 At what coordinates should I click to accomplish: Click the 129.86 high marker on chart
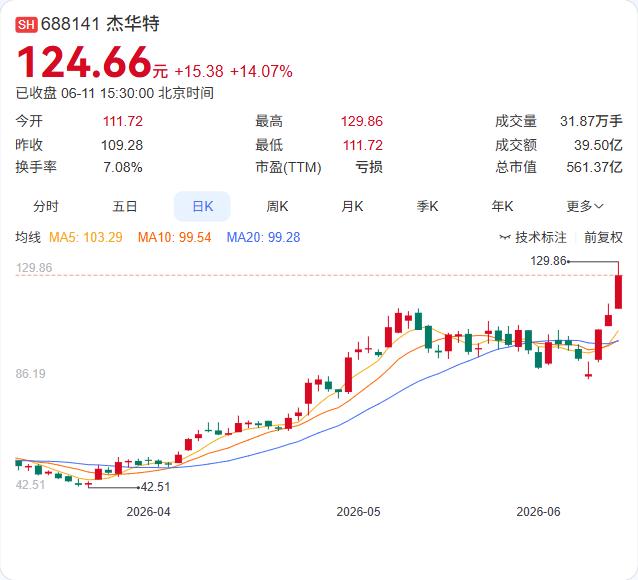point(548,261)
